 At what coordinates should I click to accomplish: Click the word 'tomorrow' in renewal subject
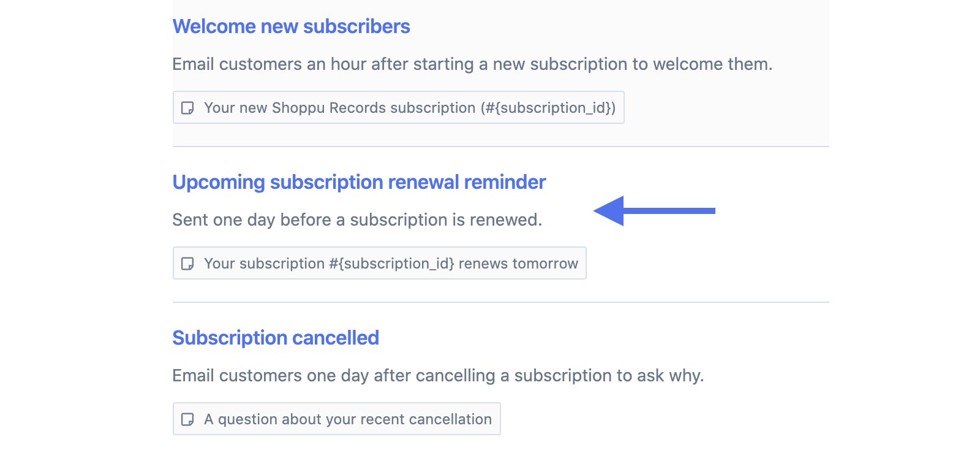545,264
